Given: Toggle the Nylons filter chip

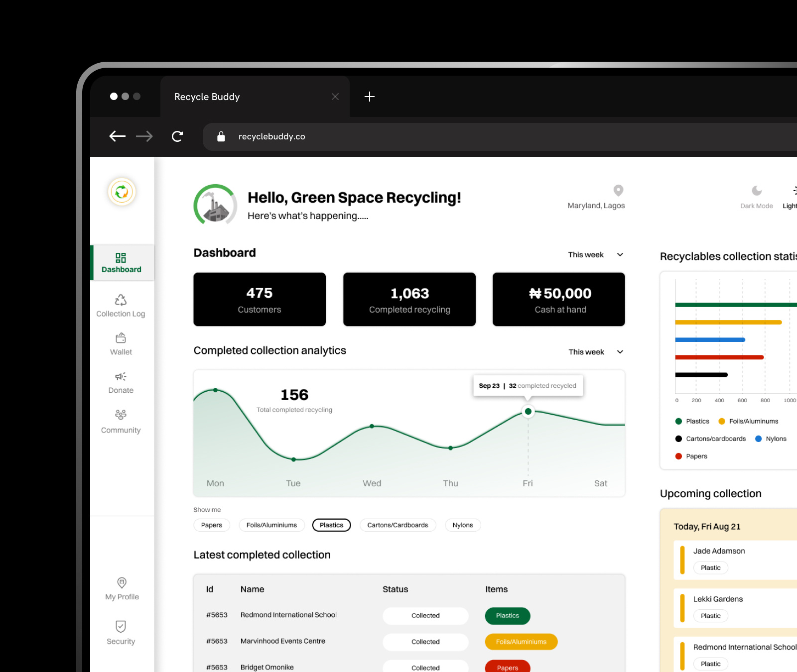Looking at the screenshot, I should point(463,525).
